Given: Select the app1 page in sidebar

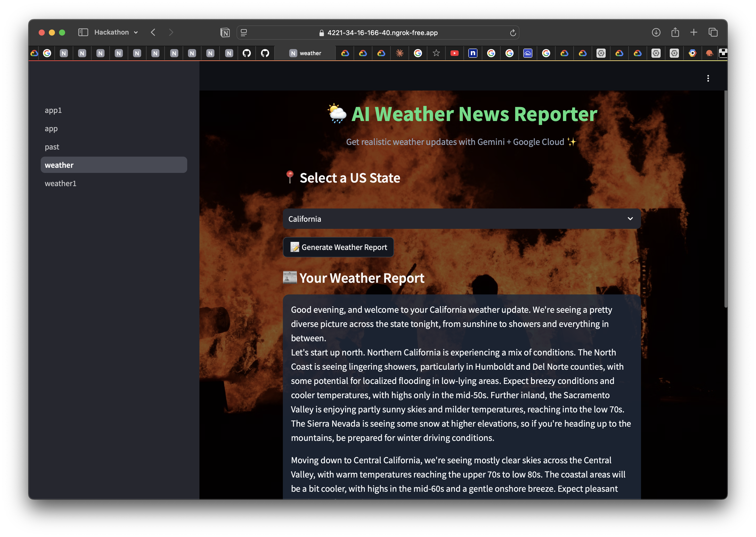Looking at the screenshot, I should pos(53,110).
